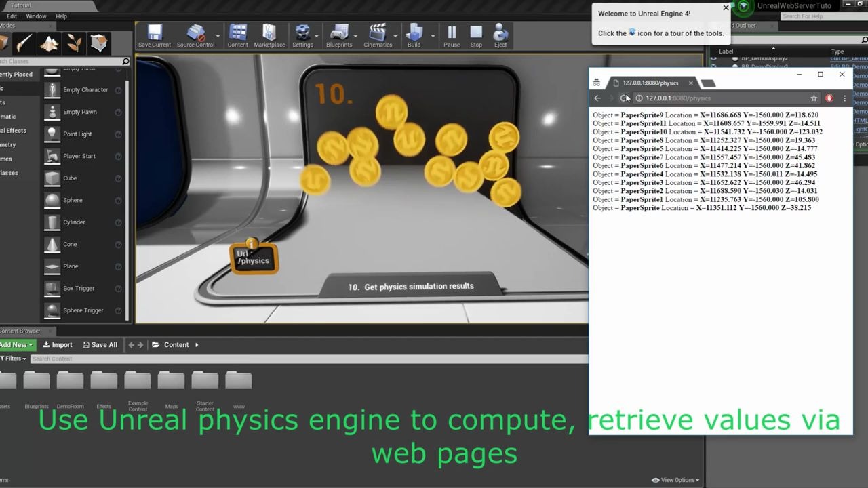
Task: Expand the Build options dropdown arrow
Action: 433,35
